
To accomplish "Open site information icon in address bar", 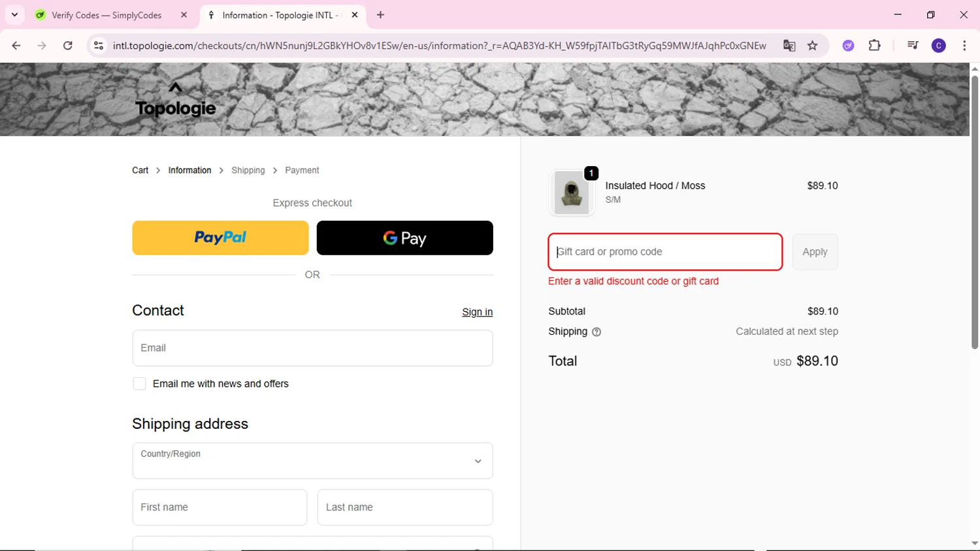I will coord(99,46).
